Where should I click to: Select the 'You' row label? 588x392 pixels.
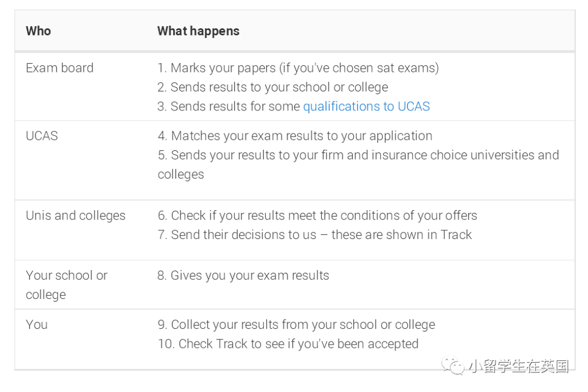pos(37,324)
